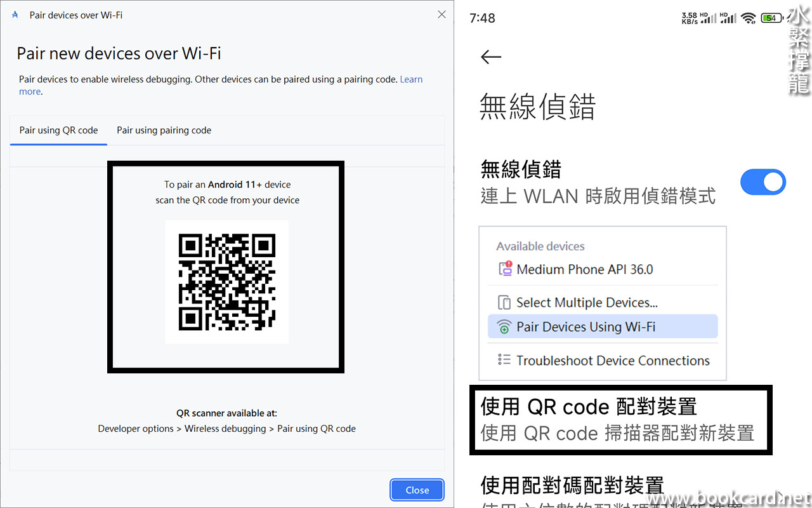
Task: Click the Select Multiple Devices icon
Action: pos(504,302)
